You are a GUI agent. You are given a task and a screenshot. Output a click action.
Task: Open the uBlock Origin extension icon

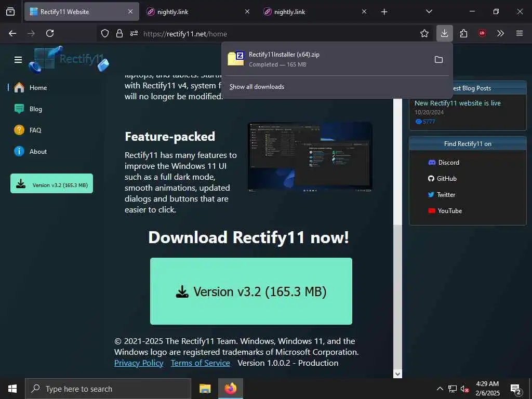(482, 33)
